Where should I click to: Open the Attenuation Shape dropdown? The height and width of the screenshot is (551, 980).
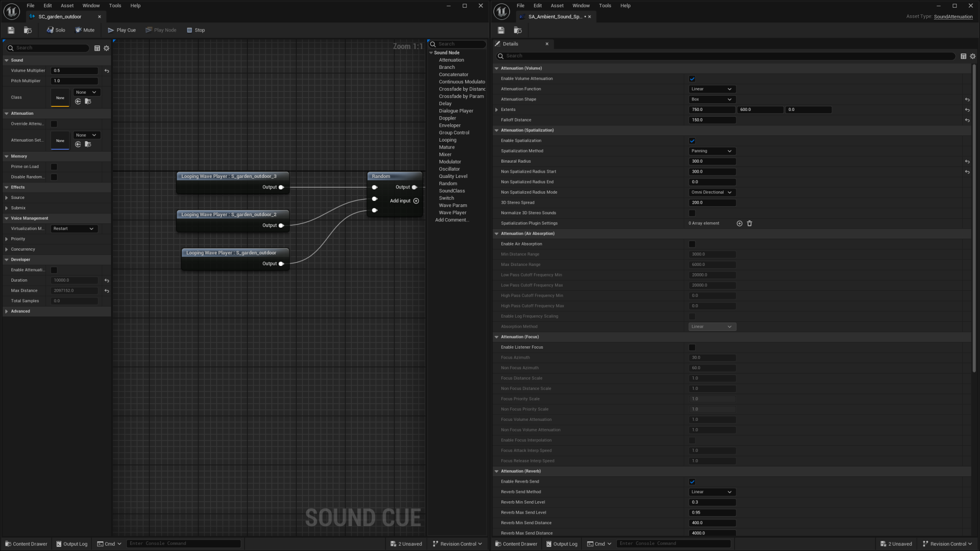(712, 99)
